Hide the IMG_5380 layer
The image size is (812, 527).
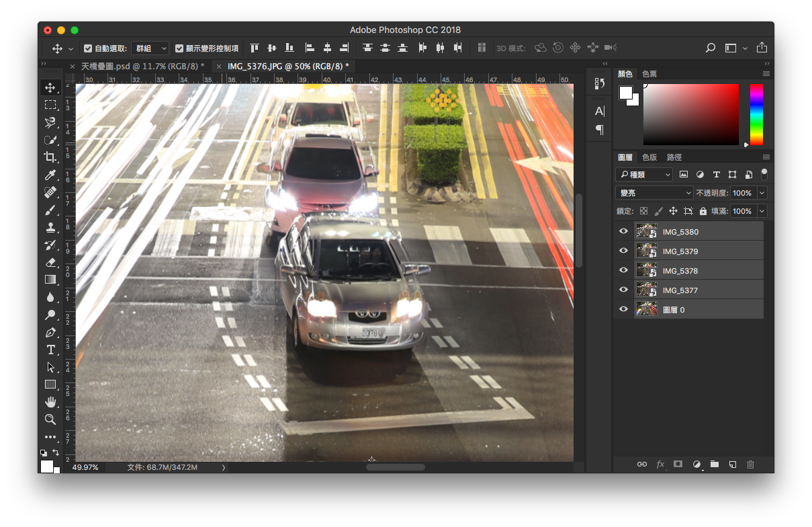click(x=623, y=231)
